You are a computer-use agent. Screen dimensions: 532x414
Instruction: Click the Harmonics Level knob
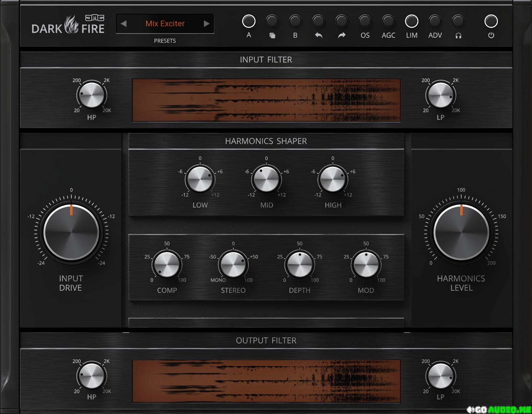(x=461, y=232)
